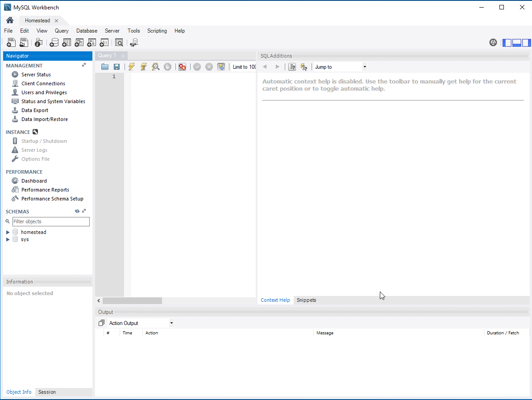Viewport: 532px width, 400px height.
Task: Open the Database menu
Action: tap(87, 30)
